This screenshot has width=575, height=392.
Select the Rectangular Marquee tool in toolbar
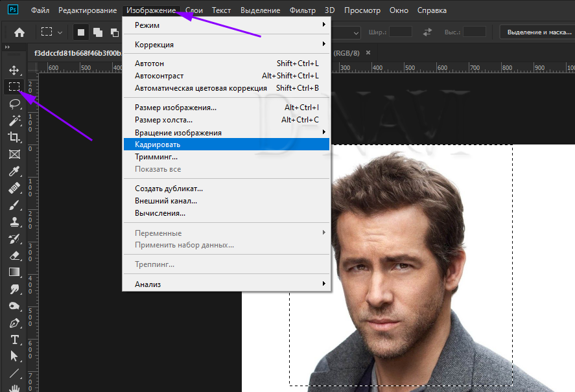[14, 87]
